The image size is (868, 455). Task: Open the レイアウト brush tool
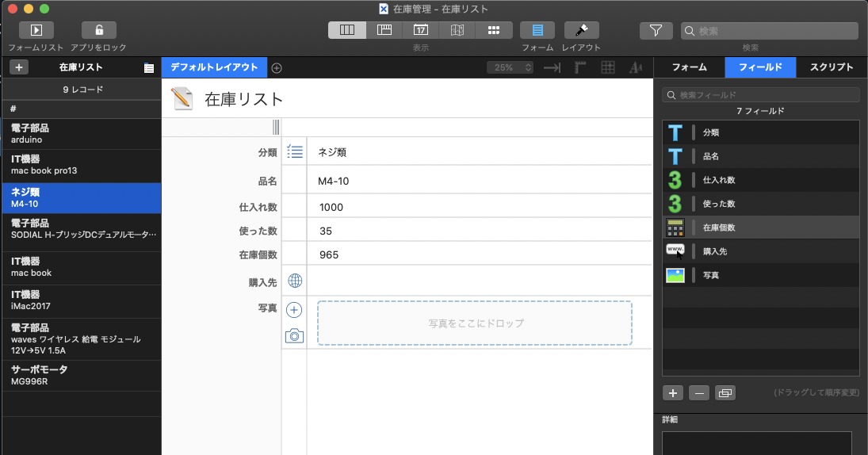581,30
